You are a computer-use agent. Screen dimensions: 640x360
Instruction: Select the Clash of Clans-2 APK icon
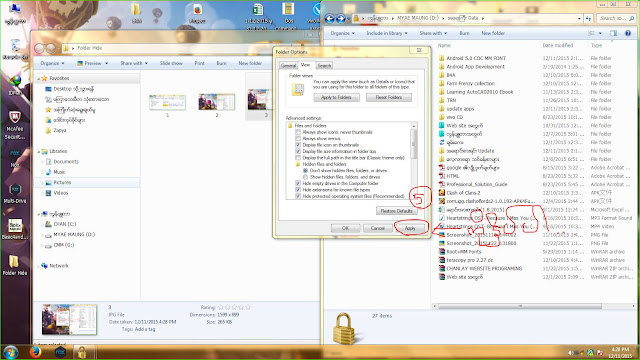[441, 193]
